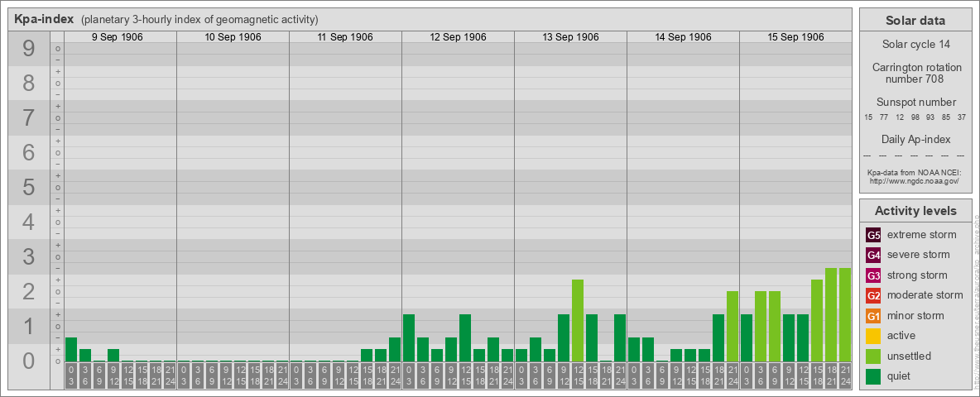Click sunspot value 77
980x397 pixels.
pyautogui.click(x=884, y=117)
